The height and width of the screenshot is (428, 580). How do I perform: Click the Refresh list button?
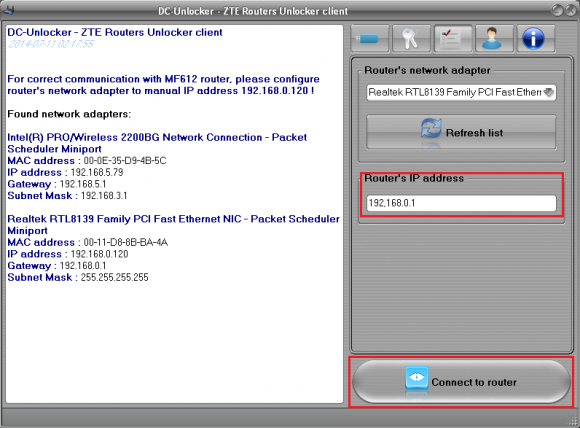tap(461, 132)
